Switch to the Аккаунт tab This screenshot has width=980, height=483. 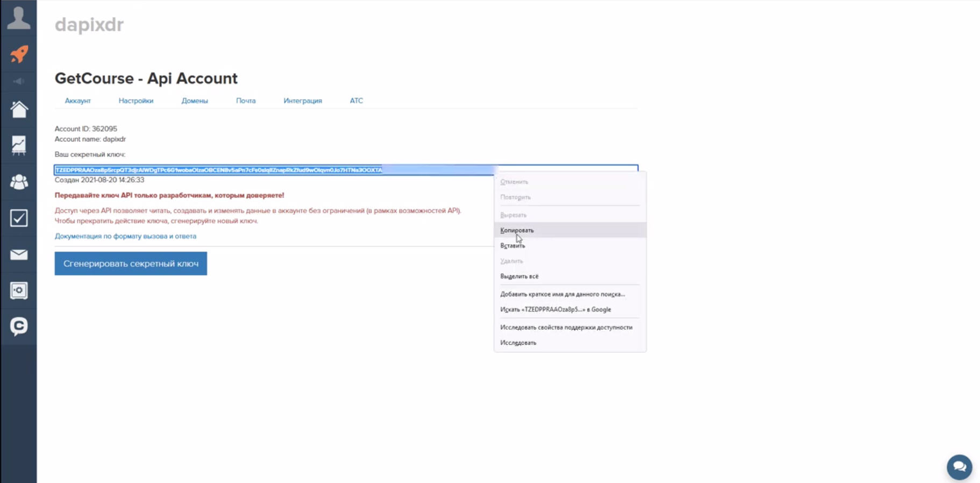78,101
